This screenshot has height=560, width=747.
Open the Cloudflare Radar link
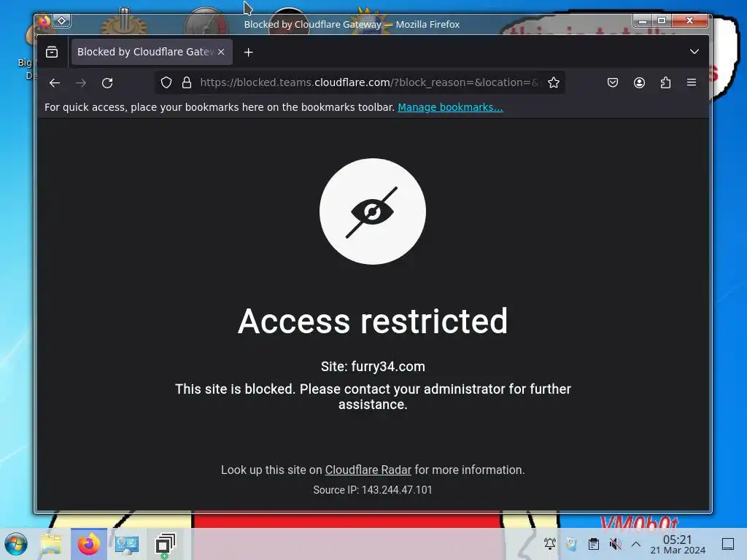pos(368,470)
